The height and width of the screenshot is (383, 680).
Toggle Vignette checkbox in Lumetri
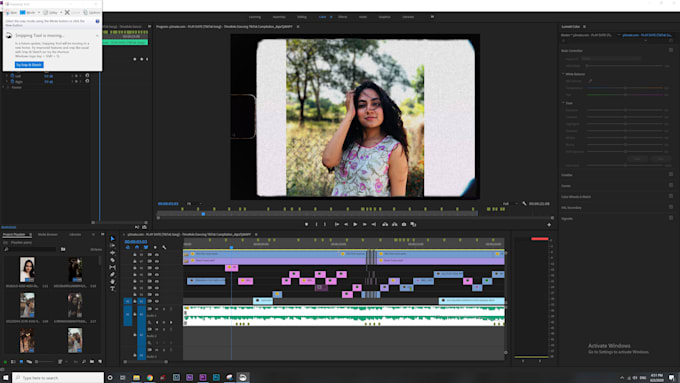click(x=671, y=218)
